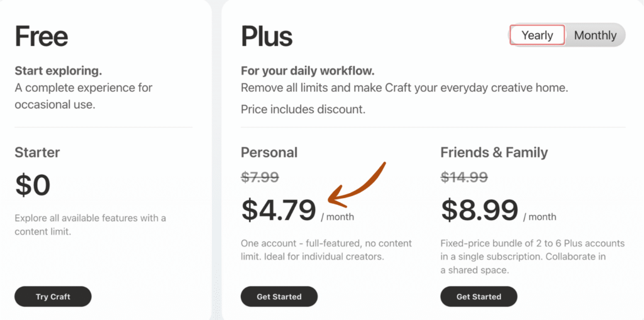Image resolution: width=644 pixels, height=320 pixels.
Task: Click the Friends & Family bundle description
Action: (x=532, y=257)
